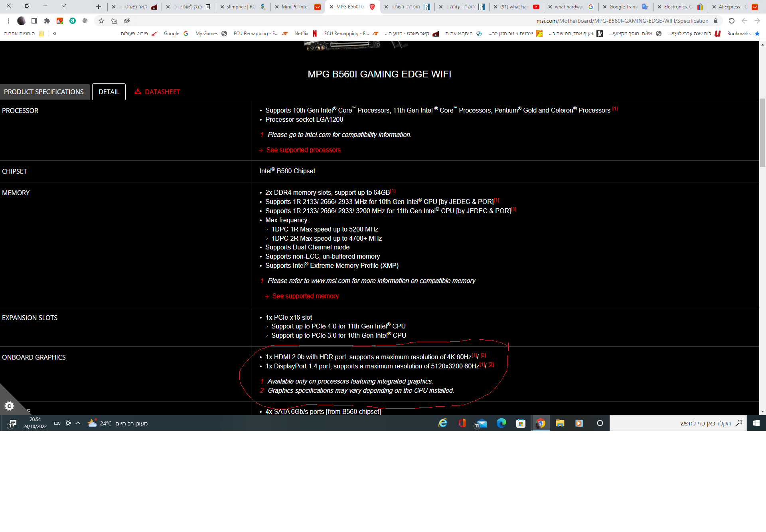Open the Chrome side panel icon
The image size is (766, 532).
[x=34, y=21]
